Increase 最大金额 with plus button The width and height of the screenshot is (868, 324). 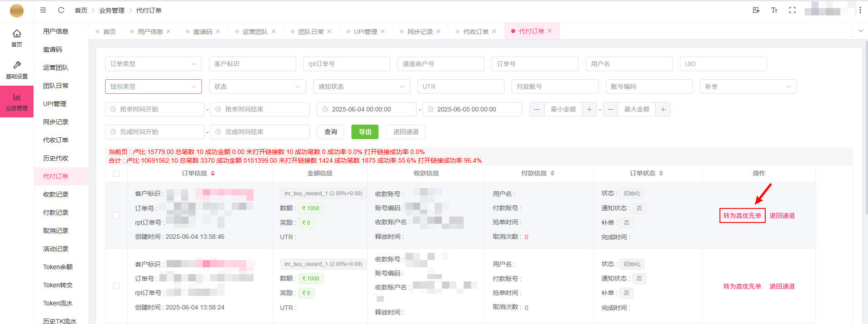click(x=663, y=109)
